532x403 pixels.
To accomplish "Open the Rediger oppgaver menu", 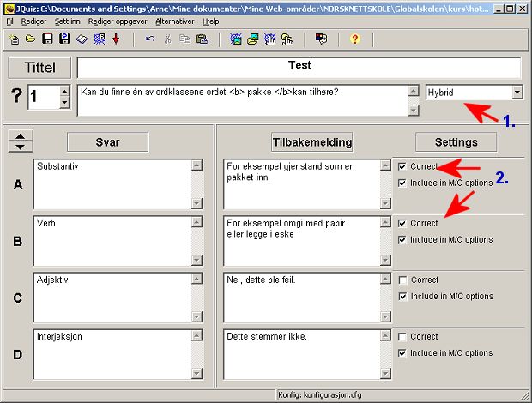I will click(118, 21).
